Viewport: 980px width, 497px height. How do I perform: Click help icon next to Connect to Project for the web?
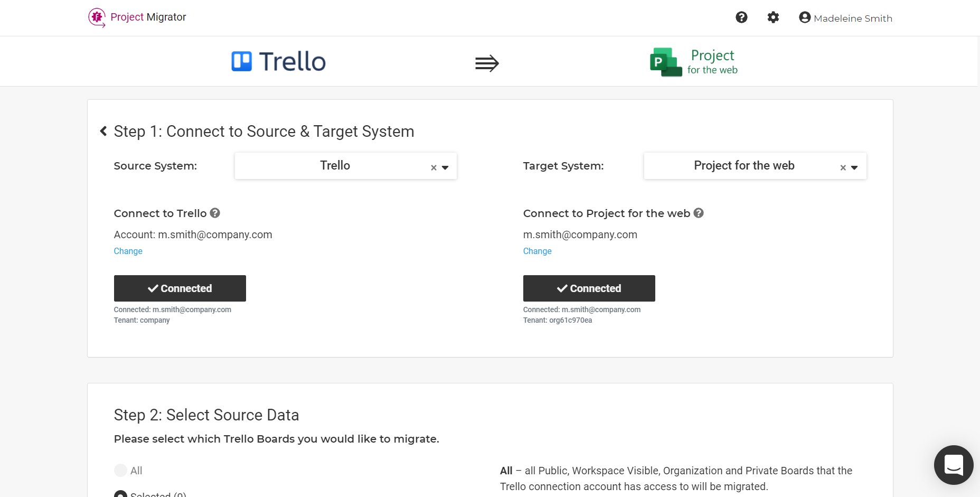[699, 213]
